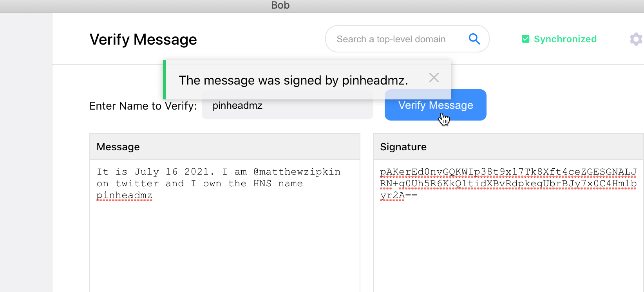
Task: Click the Signature panel header
Action: (508, 147)
